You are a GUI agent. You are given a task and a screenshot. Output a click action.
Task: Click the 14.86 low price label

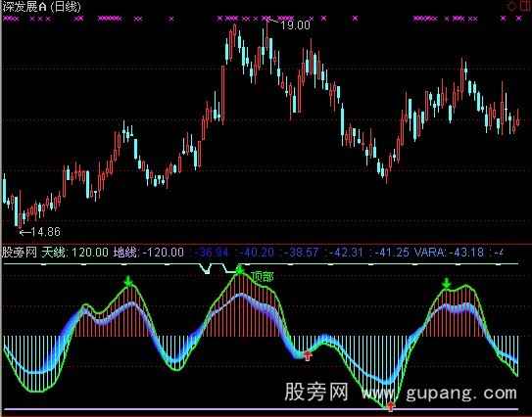click(x=46, y=232)
